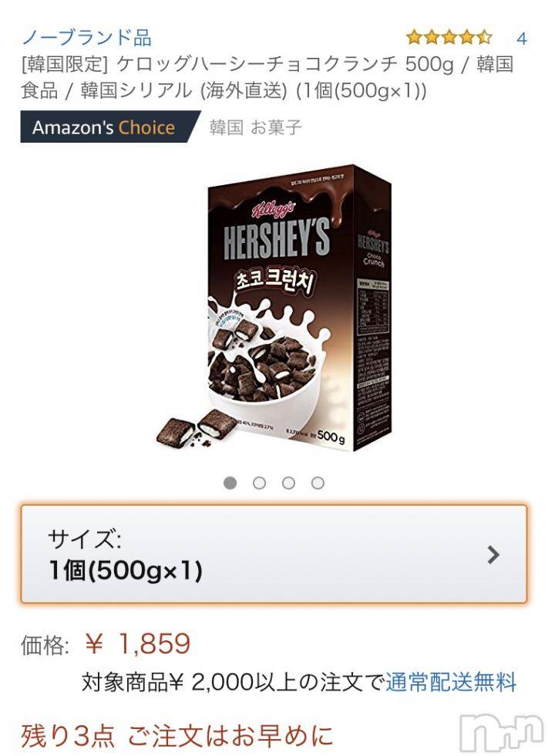The width and height of the screenshot is (548, 756).
Task: Select the third image carousel dot
Action: (x=288, y=483)
